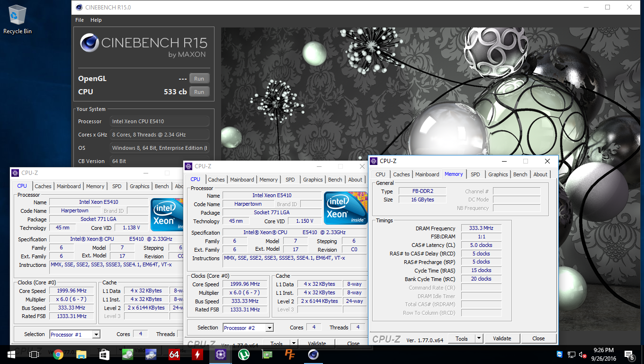Click the Cinebench Processor field 'Intel Xeon CPU E5410'
The width and height of the screenshot is (644, 364).
coord(160,121)
